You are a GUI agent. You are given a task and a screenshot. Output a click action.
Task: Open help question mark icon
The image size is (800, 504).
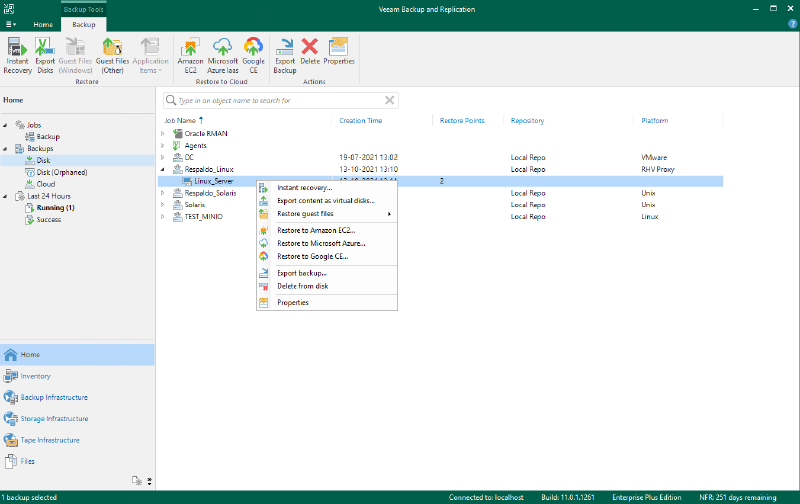792,24
